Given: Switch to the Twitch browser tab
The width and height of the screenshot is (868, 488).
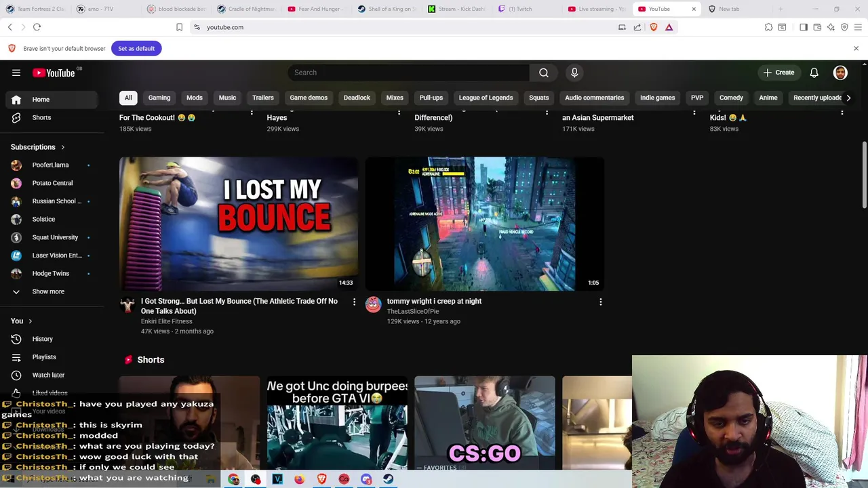Looking at the screenshot, I should 526,9.
